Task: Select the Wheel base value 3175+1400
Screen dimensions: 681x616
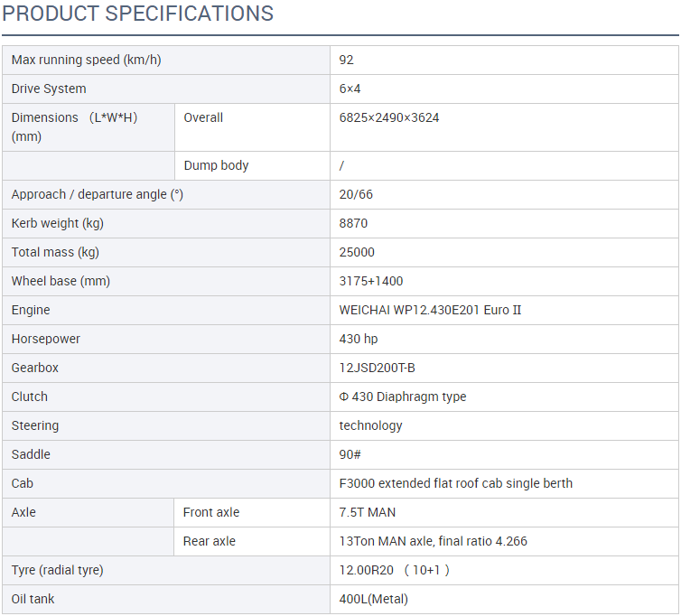Action: (x=371, y=281)
